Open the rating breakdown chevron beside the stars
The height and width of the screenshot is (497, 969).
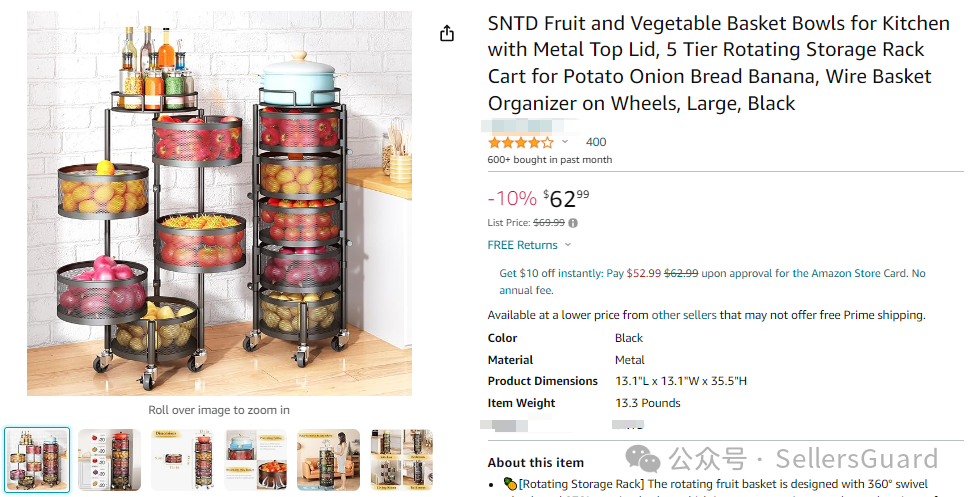565,142
